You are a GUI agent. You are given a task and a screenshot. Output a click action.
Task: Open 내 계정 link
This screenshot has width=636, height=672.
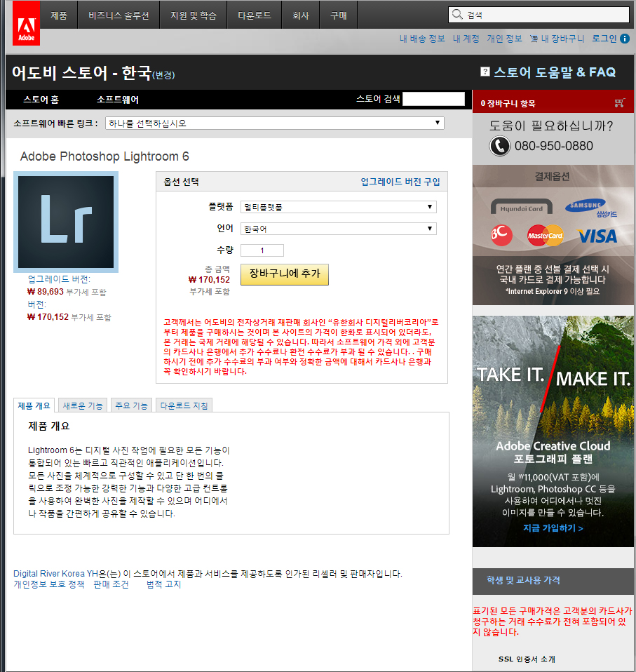tap(466, 39)
